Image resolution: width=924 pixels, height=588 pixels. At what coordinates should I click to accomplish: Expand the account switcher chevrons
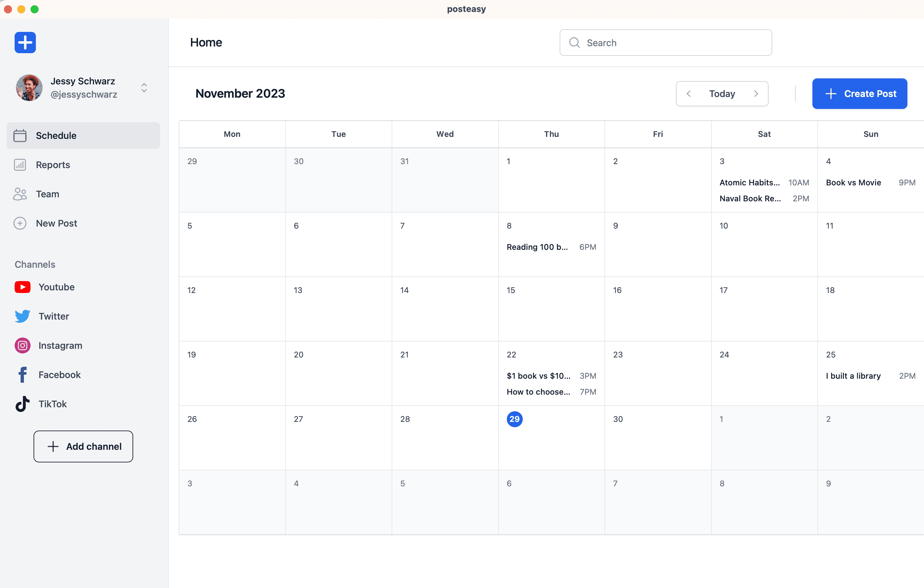click(144, 88)
